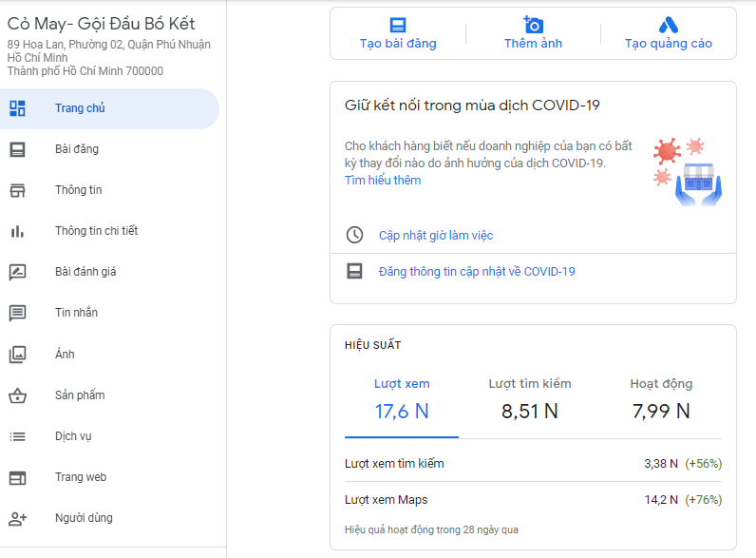Click Cập nhật giờ làm việc link
The height and width of the screenshot is (558, 756).
[436, 236]
